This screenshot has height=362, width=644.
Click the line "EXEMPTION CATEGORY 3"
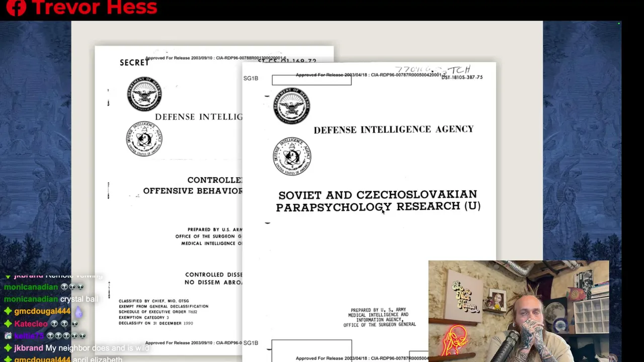click(144, 318)
